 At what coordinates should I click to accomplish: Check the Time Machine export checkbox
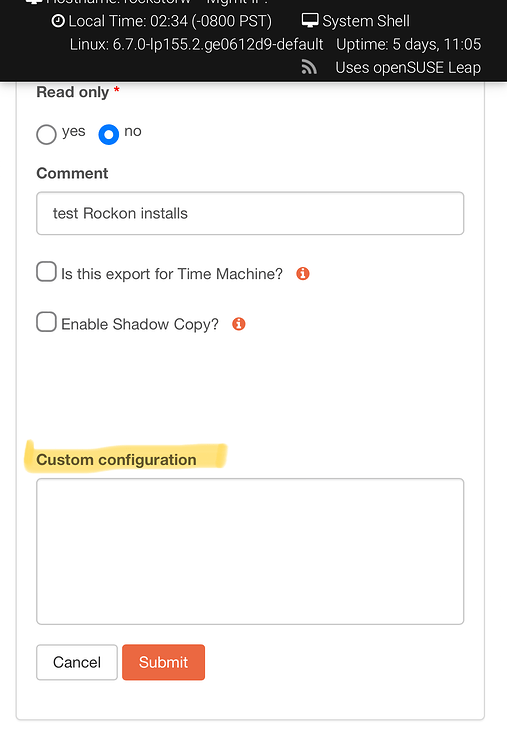point(46,271)
